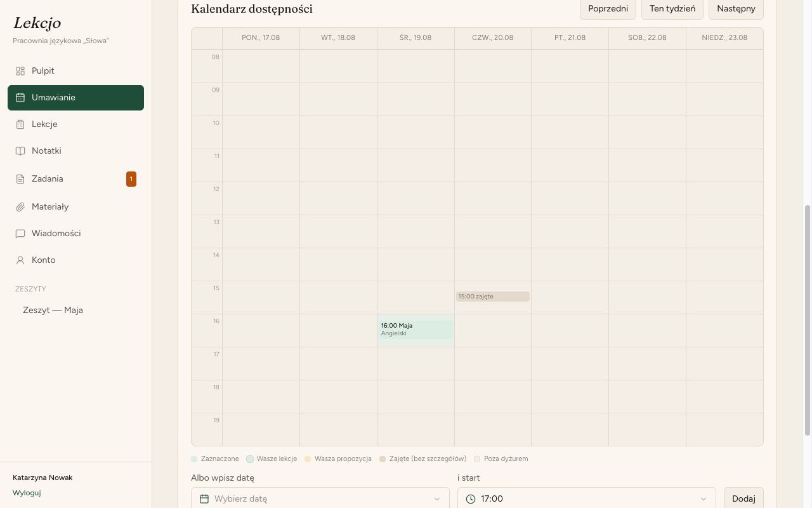Click the clock icon in start time field
The image size is (812, 508).
click(471, 499)
